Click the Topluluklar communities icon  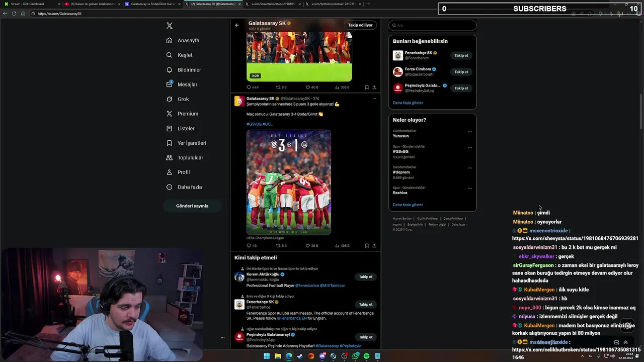tap(170, 157)
